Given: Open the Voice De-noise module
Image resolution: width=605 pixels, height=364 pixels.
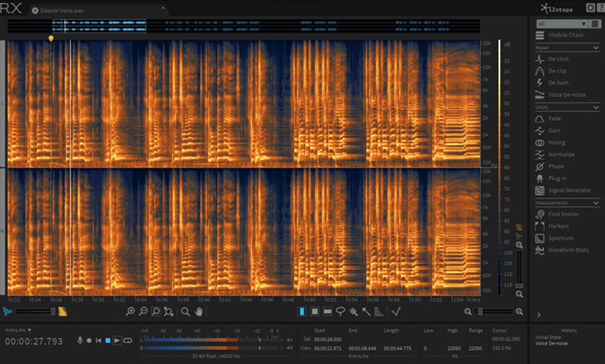Looking at the screenshot, I should pos(561,95).
